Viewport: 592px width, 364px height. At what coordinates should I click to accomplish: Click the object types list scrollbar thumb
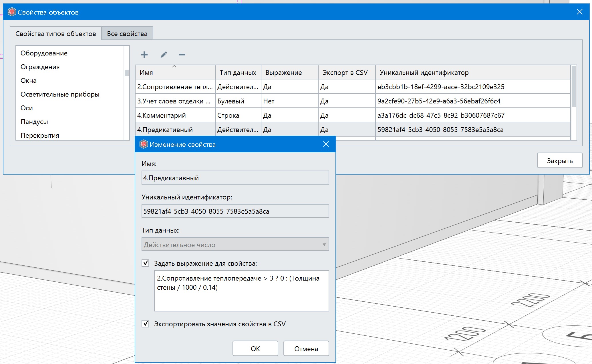(x=127, y=73)
